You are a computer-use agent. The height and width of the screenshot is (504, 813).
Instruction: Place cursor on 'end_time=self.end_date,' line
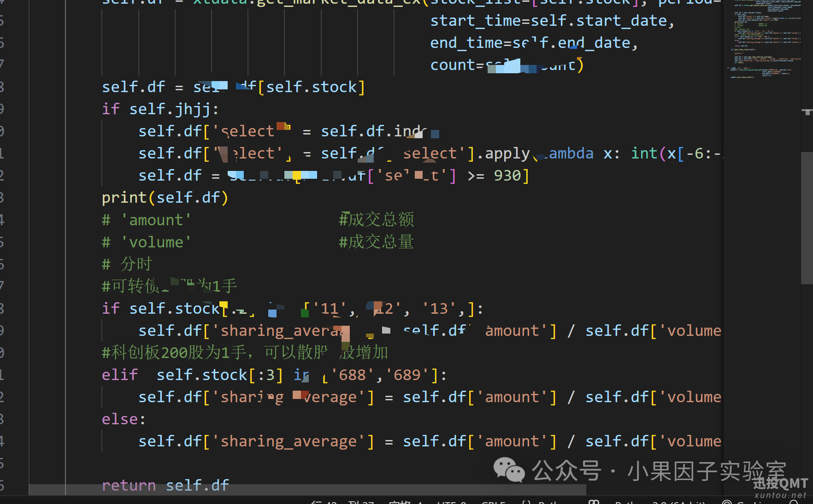tap(534, 43)
